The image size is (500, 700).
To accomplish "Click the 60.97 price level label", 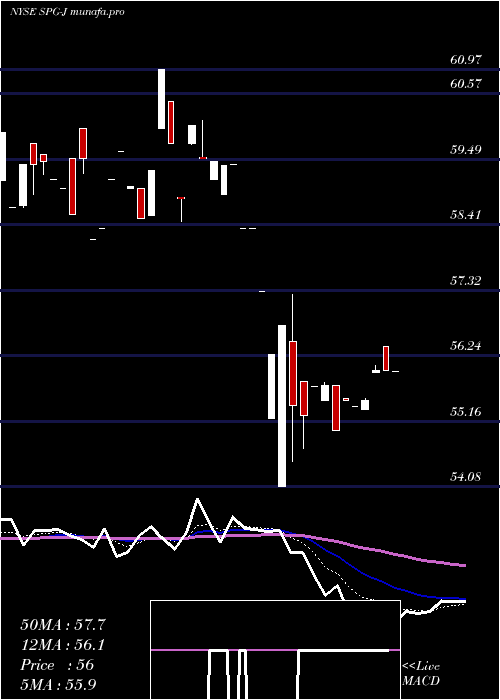I will 466,59.
